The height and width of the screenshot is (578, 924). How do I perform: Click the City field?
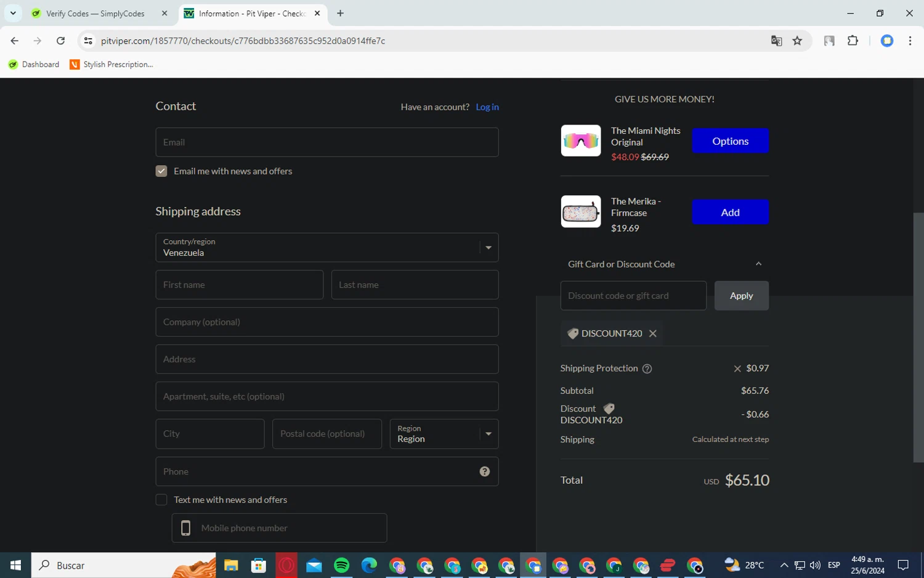tap(210, 434)
